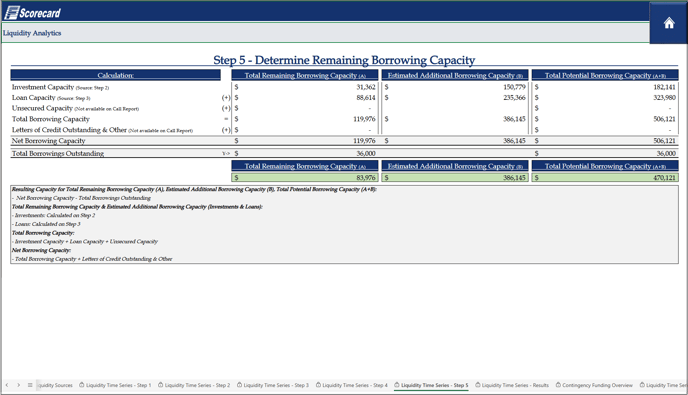Switch to Contingency Funding Overview tab

[594, 385]
